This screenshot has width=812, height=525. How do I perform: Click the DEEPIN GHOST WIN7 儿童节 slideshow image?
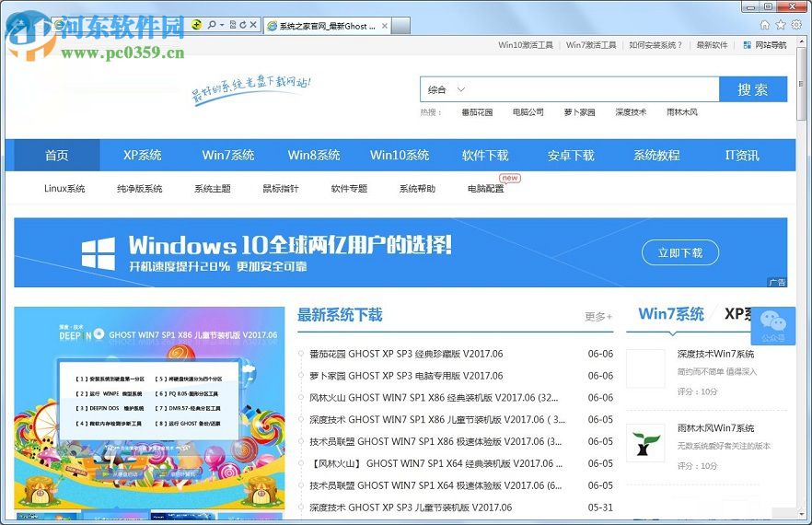149,408
